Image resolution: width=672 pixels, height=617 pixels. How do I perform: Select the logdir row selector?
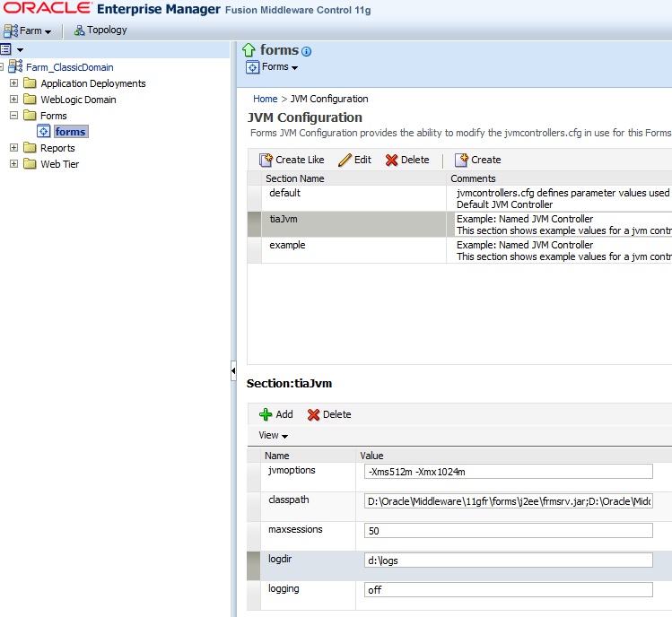click(x=254, y=566)
